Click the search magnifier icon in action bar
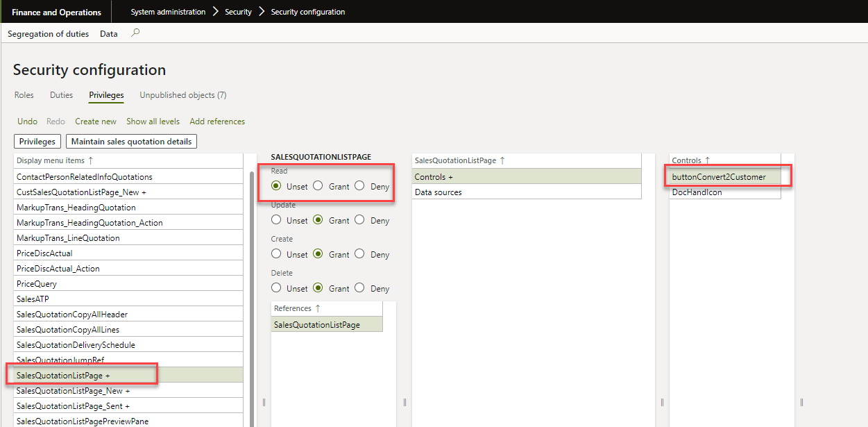 pos(135,33)
